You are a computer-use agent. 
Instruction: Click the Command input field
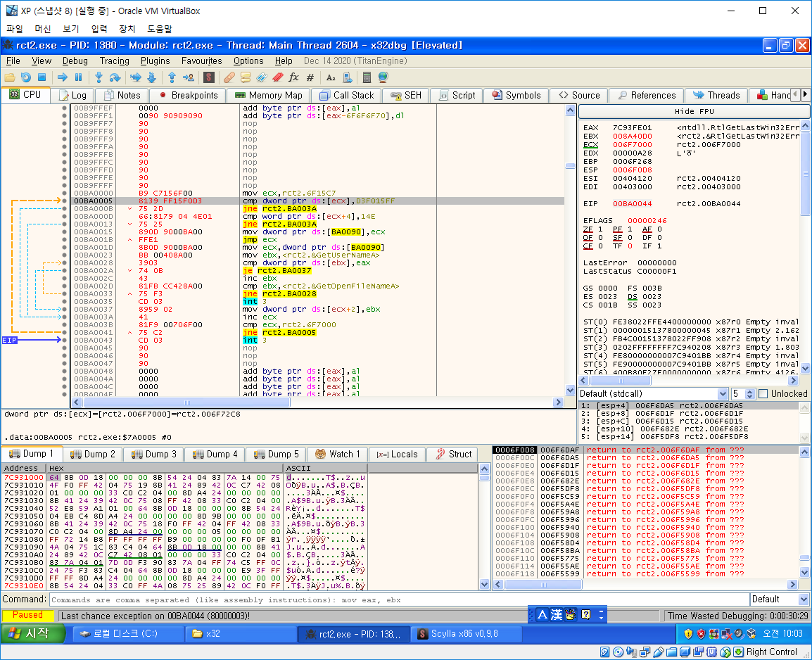click(x=399, y=599)
